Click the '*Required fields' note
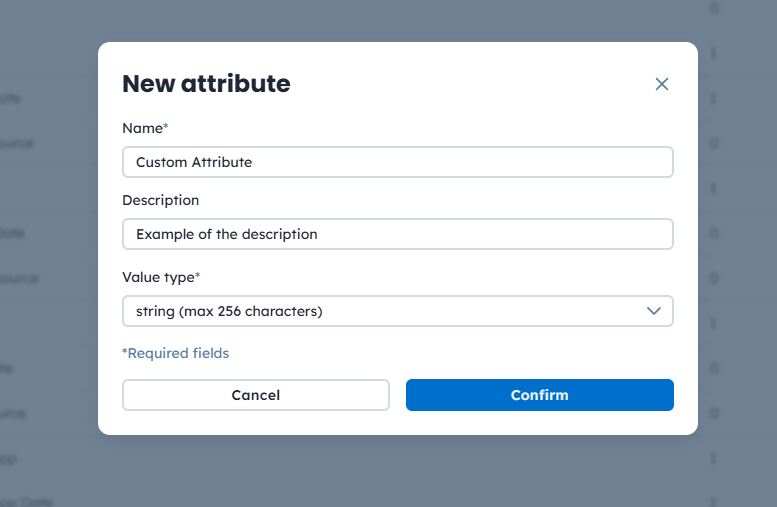The width and height of the screenshot is (777, 507). 175,353
